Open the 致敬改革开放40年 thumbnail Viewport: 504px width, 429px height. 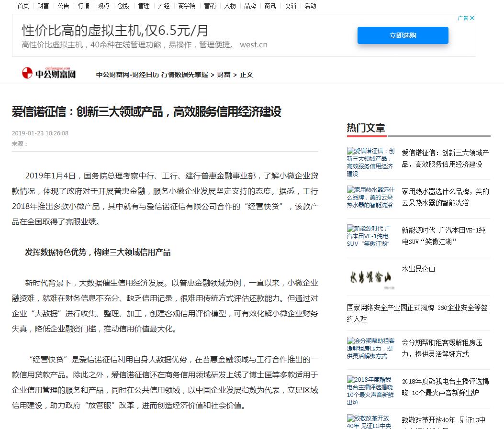(x=369, y=422)
